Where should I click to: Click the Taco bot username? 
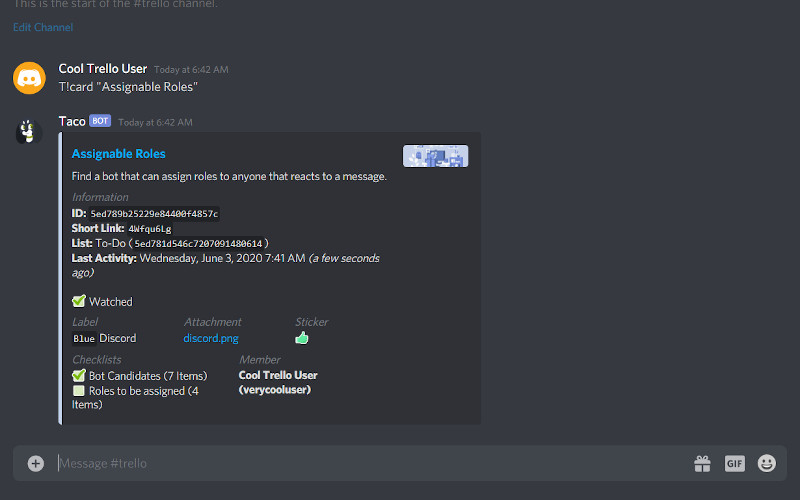point(72,121)
